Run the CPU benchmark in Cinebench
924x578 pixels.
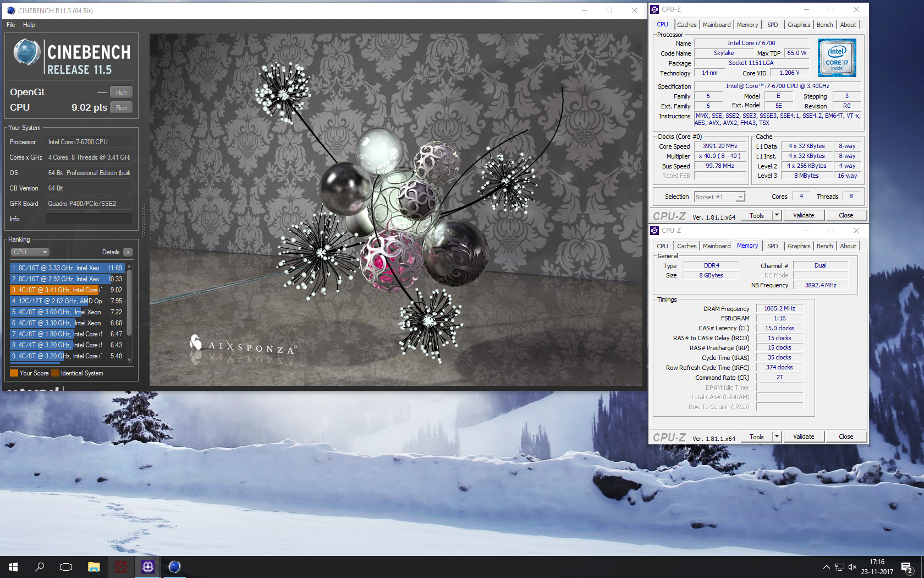pos(122,108)
